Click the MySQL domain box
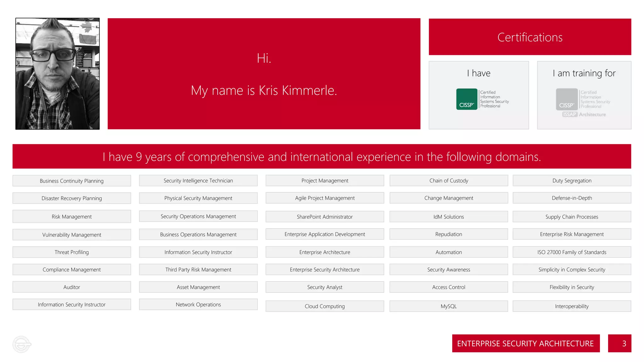This screenshot has width=644, height=362. 449,306
